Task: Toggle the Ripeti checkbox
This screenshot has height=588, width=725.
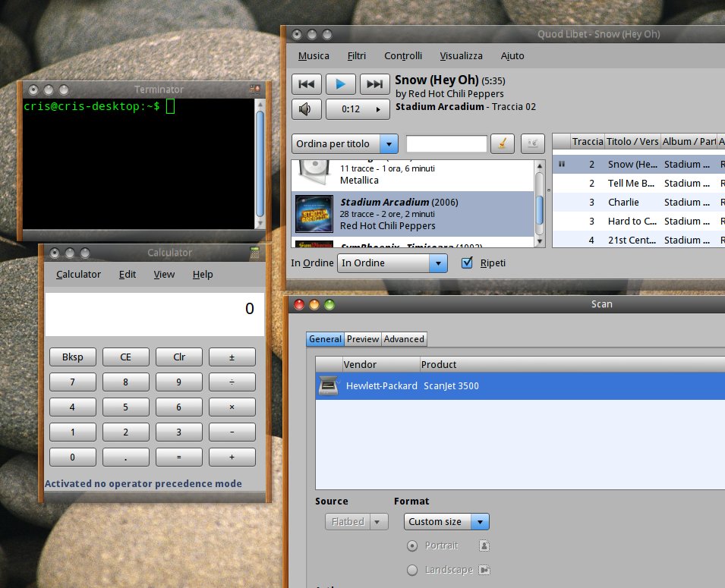Action: click(467, 263)
